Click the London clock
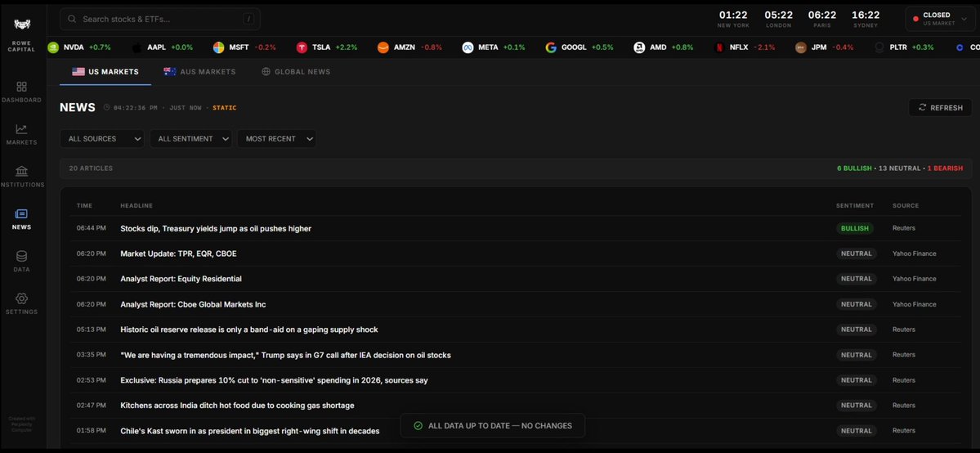This screenshot has height=453, width=980. tap(778, 19)
